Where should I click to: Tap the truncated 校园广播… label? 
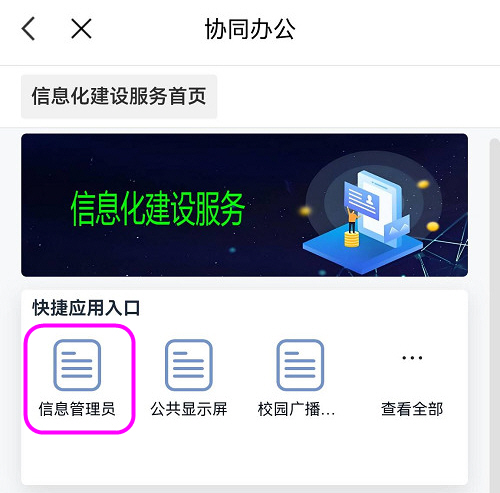click(x=296, y=409)
